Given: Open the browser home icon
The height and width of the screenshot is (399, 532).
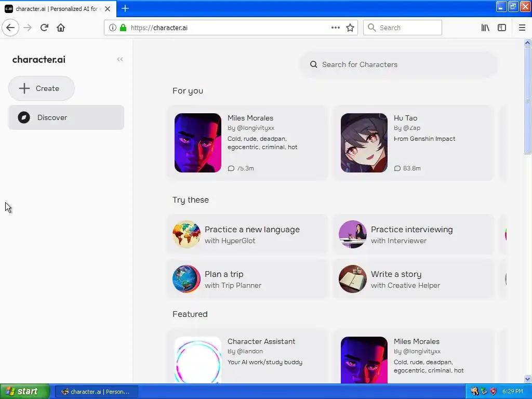Looking at the screenshot, I should (61, 28).
